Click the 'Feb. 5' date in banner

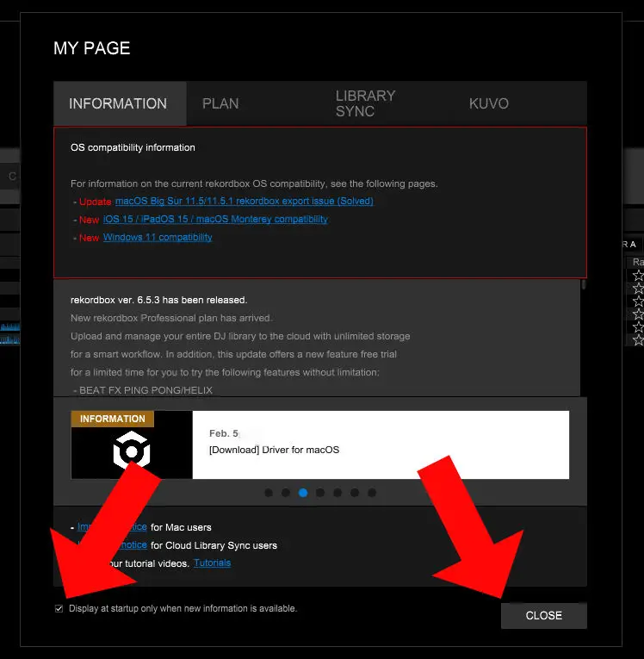(224, 433)
